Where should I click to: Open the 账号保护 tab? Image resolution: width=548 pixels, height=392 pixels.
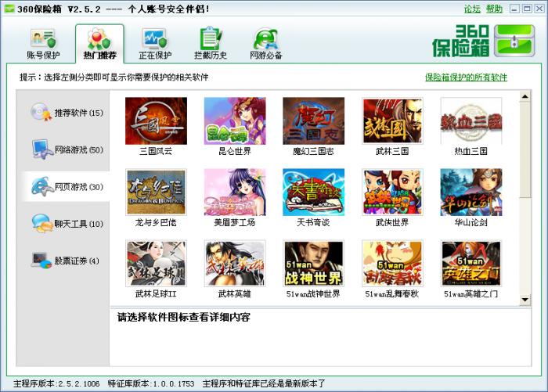43,44
